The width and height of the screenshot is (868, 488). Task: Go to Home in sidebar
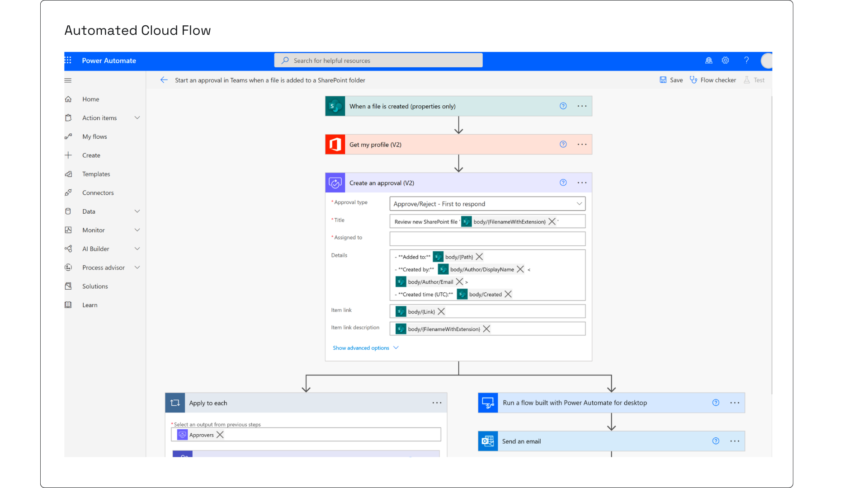[91, 99]
